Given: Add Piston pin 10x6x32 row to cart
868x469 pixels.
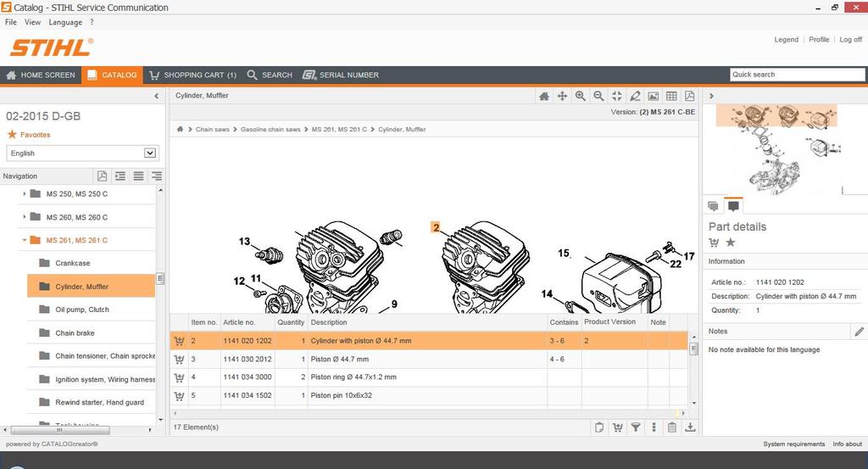Looking at the screenshot, I should point(179,396).
